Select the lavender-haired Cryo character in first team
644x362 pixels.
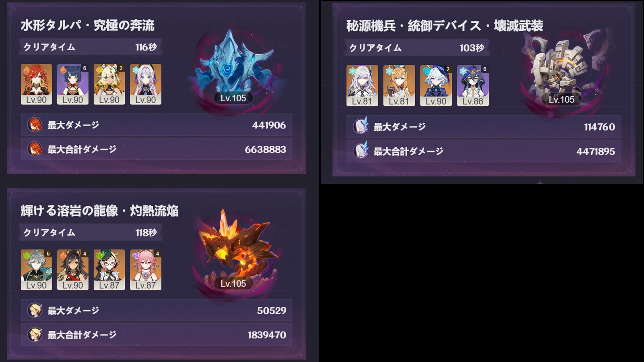click(146, 84)
